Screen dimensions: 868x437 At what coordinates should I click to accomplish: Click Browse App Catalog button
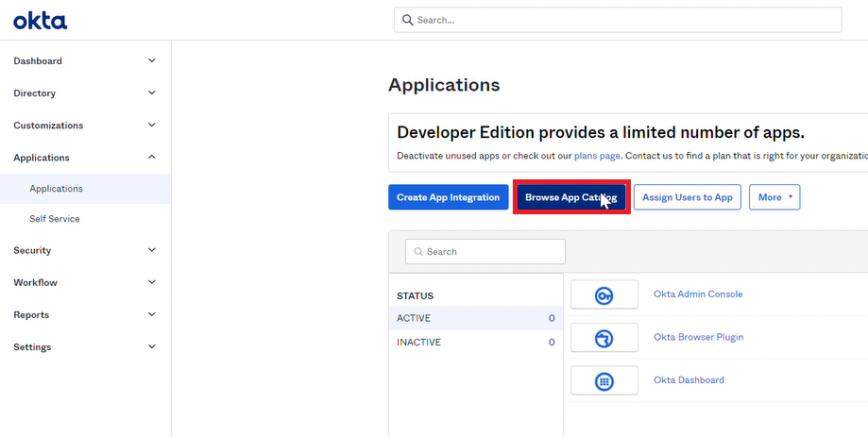(571, 197)
